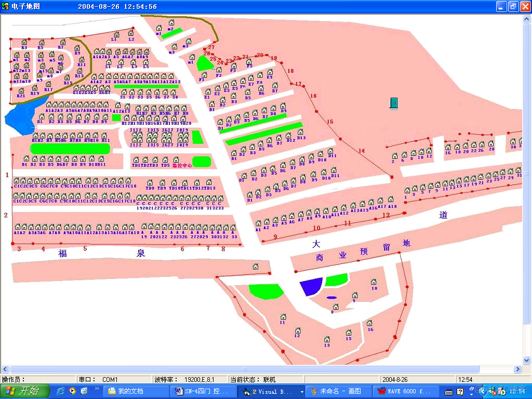
Task: Open the language bar options arrow
Action: (472, 394)
